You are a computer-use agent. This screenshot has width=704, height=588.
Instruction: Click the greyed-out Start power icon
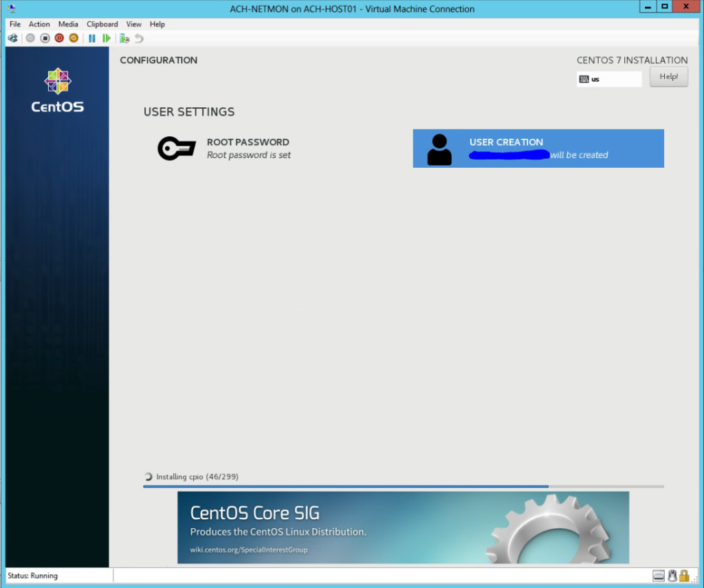[30, 39]
